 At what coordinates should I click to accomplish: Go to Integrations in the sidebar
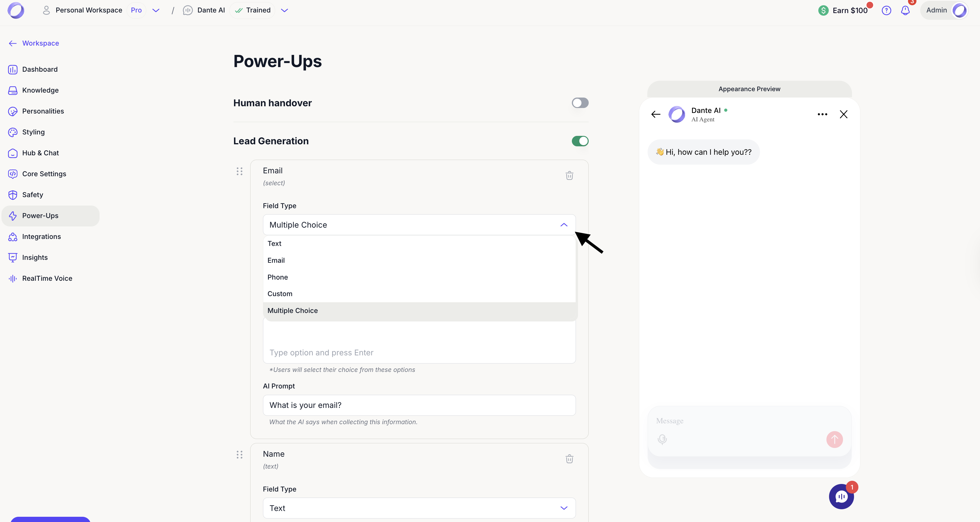point(41,237)
